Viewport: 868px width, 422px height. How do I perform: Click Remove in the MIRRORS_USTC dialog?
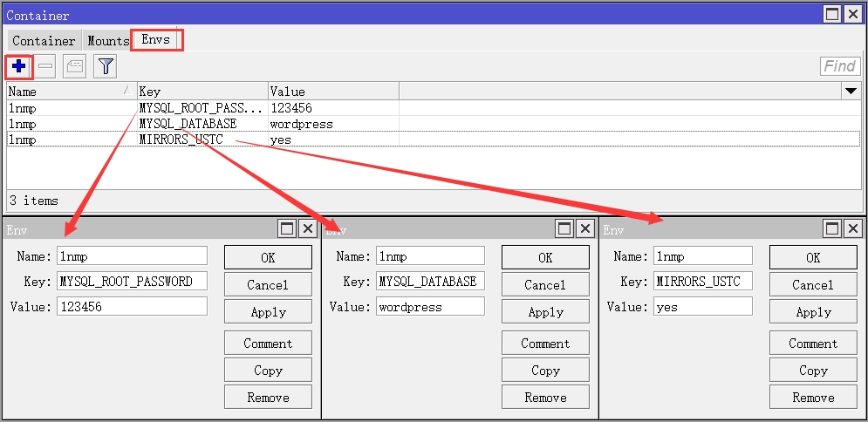[813, 398]
